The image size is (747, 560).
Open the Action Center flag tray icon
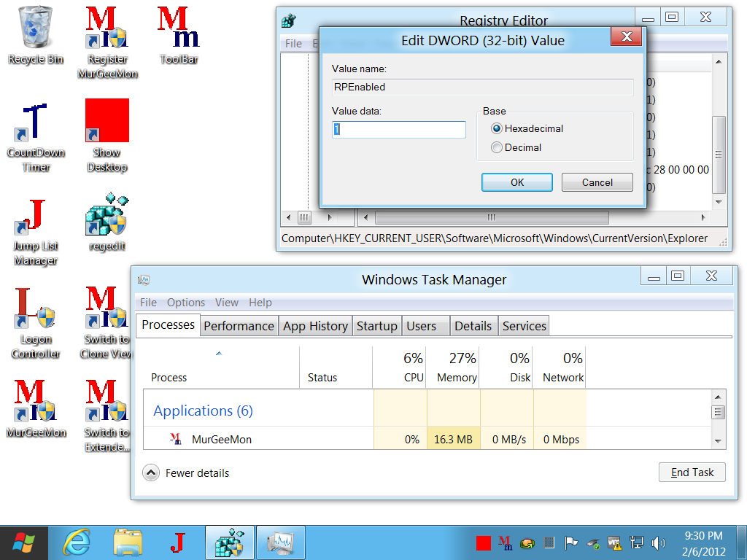(x=570, y=542)
